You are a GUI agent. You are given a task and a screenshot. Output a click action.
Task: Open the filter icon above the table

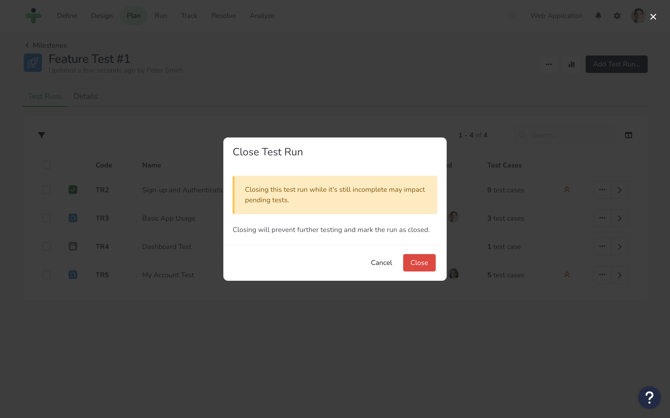pyautogui.click(x=42, y=135)
